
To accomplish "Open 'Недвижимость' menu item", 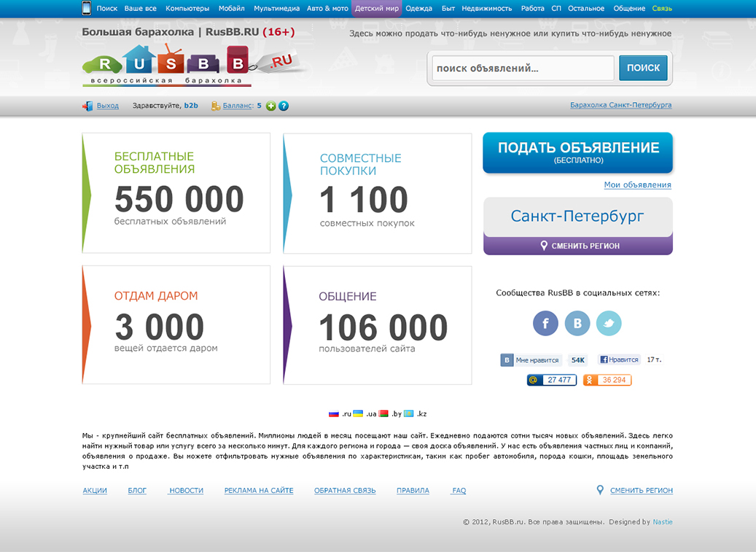I will click(486, 8).
